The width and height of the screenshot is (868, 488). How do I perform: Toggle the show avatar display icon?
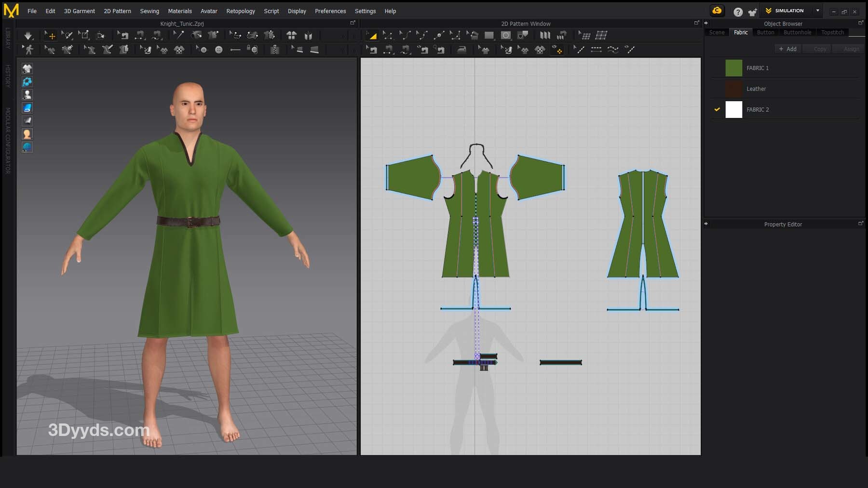pos(27,94)
